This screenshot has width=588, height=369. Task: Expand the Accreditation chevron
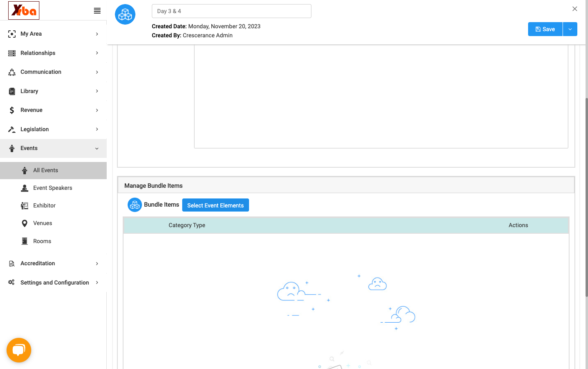[97, 264]
